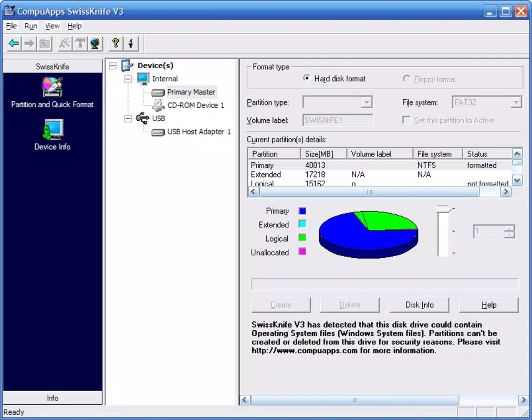Click the Primary blue legend swatch

click(302, 211)
